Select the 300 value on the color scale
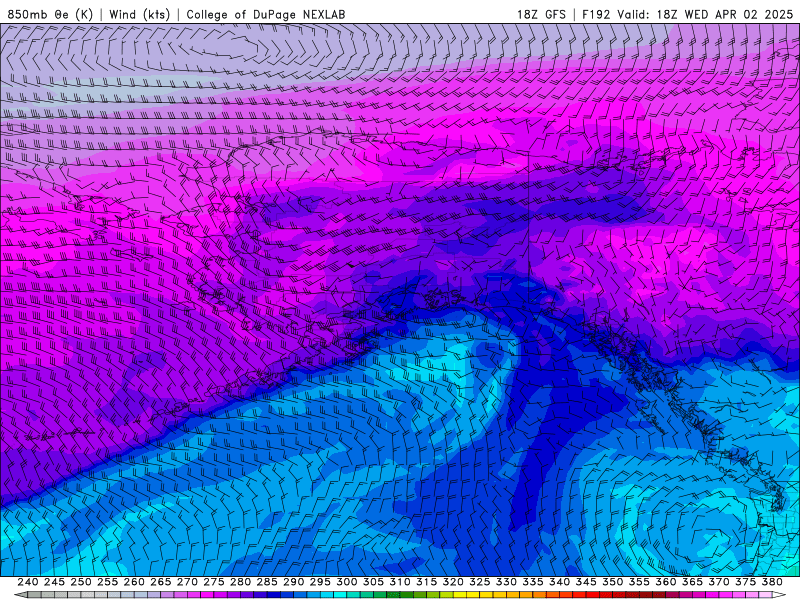 (346, 582)
